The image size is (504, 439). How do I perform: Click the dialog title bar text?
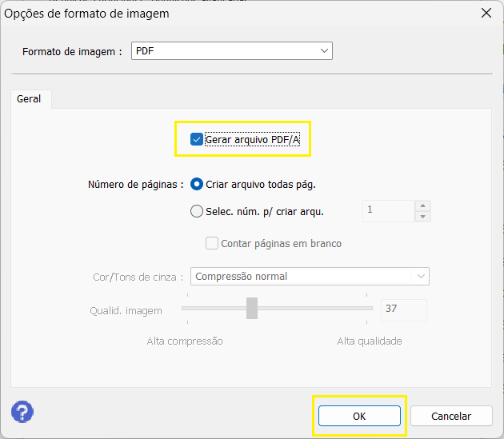point(87,14)
